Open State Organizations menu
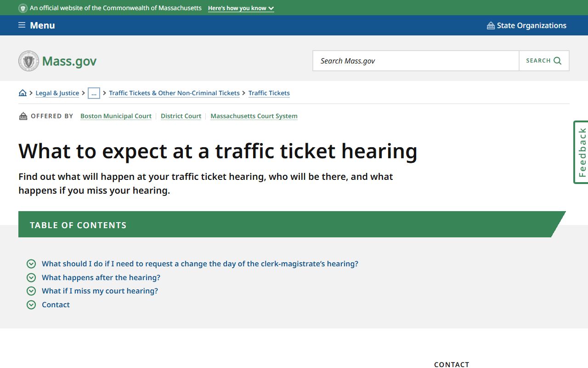 [x=526, y=25]
